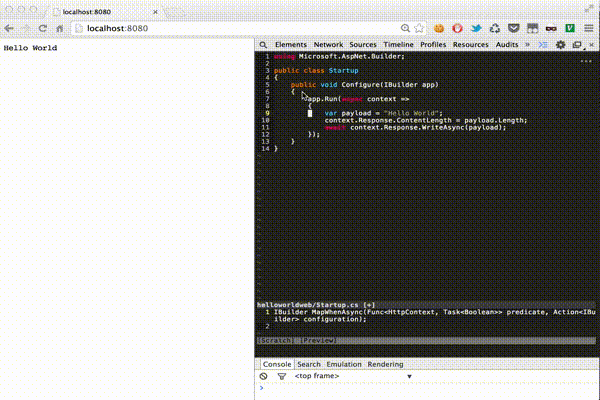The image size is (600, 400).
Task: Open the Resources tab
Action: coord(471,44)
